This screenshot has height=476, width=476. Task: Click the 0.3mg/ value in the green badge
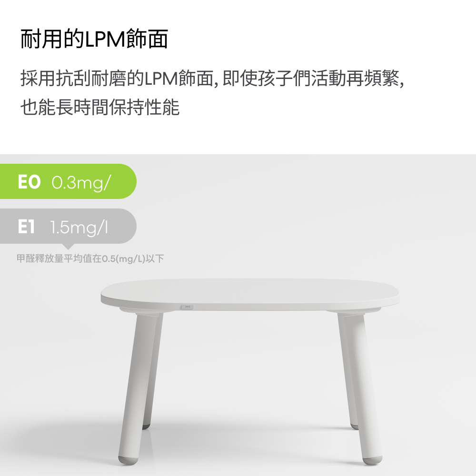click(x=81, y=183)
